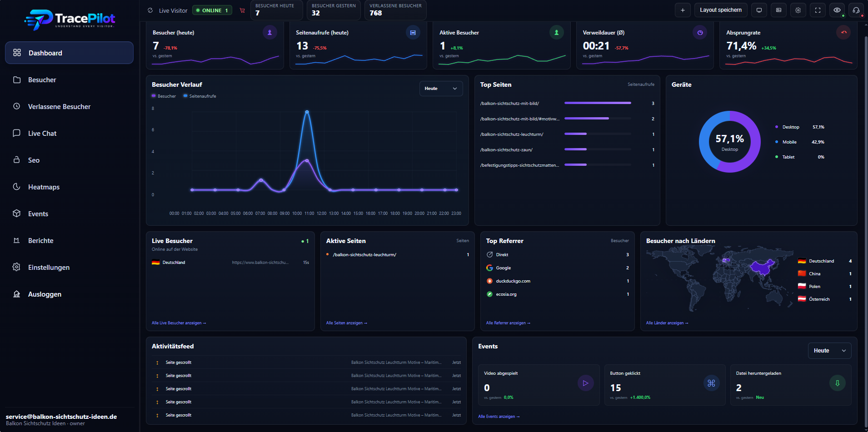The height and width of the screenshot is (432, 868).
Task: Open the monitor display icon in top bar
Action: pos(759,10)
